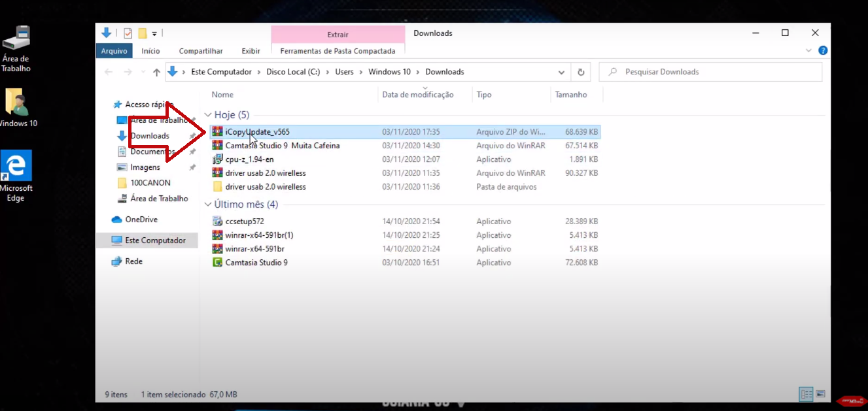This screenshot has width=868, height=411.
Task: Navigate to Users breadcrumb segment
Action: tap(344, 72)
